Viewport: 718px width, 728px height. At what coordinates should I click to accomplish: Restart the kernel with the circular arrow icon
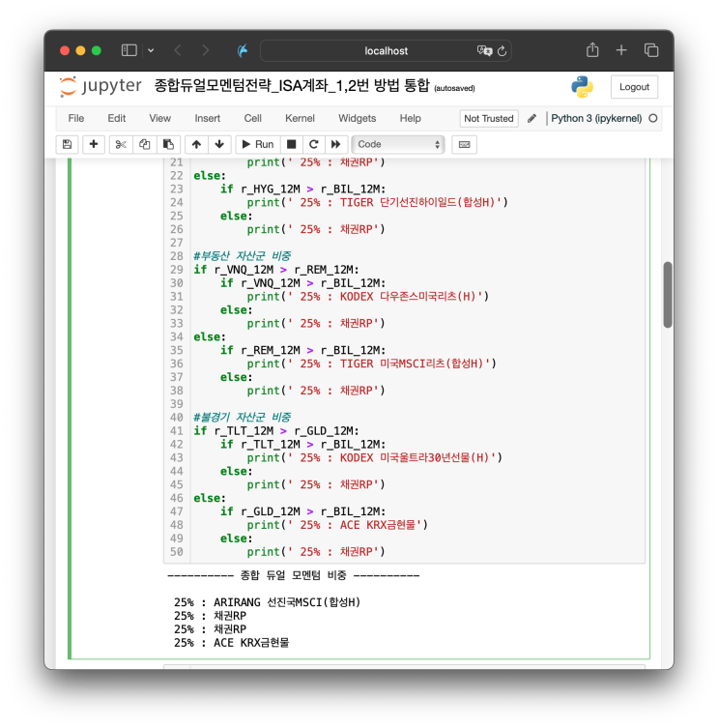[x=314, y=144]
